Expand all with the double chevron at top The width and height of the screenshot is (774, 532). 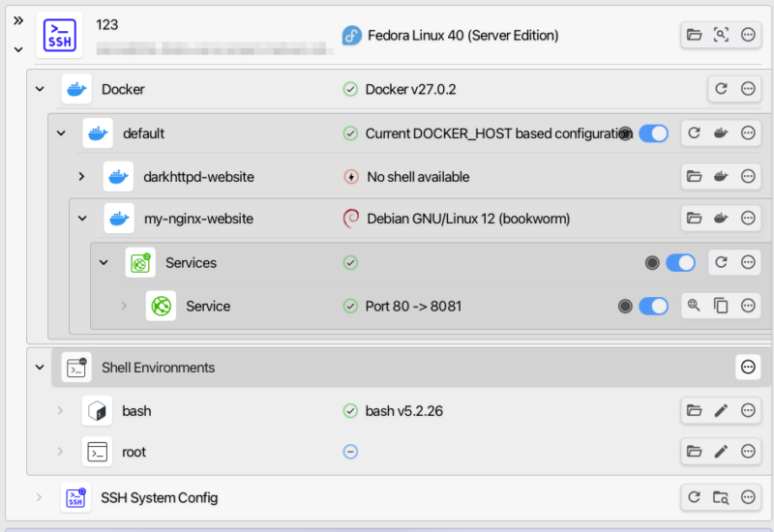coord(18,20)
